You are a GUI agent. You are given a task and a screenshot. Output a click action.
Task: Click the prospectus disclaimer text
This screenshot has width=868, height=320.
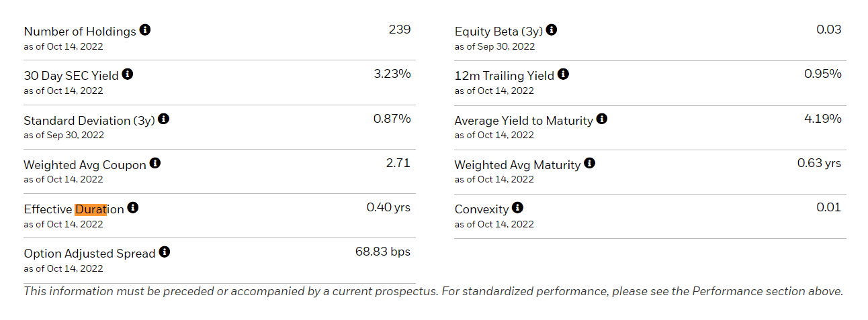click(x=433, y=291)
